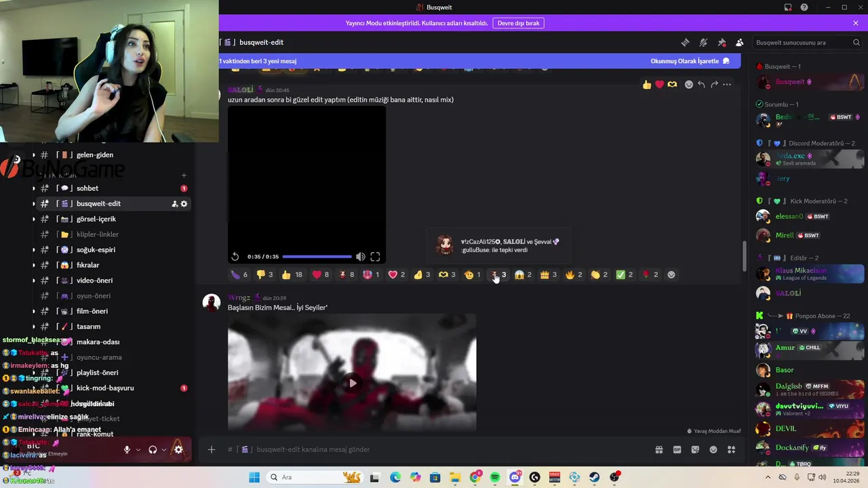The width and height of the screenshot is (868, 488).
Task: Add new reaction smiley after rose reaction
Action: coord(671,274)
